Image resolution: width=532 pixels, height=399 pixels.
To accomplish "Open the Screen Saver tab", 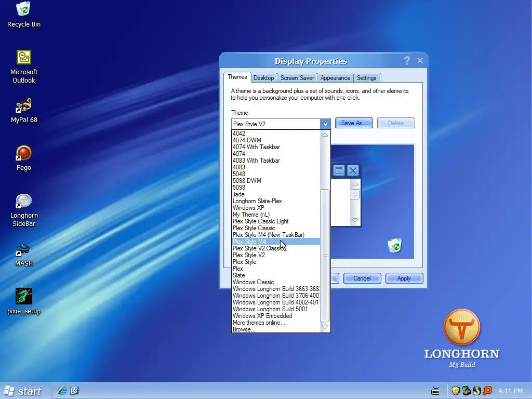I will tap(297, 78).
